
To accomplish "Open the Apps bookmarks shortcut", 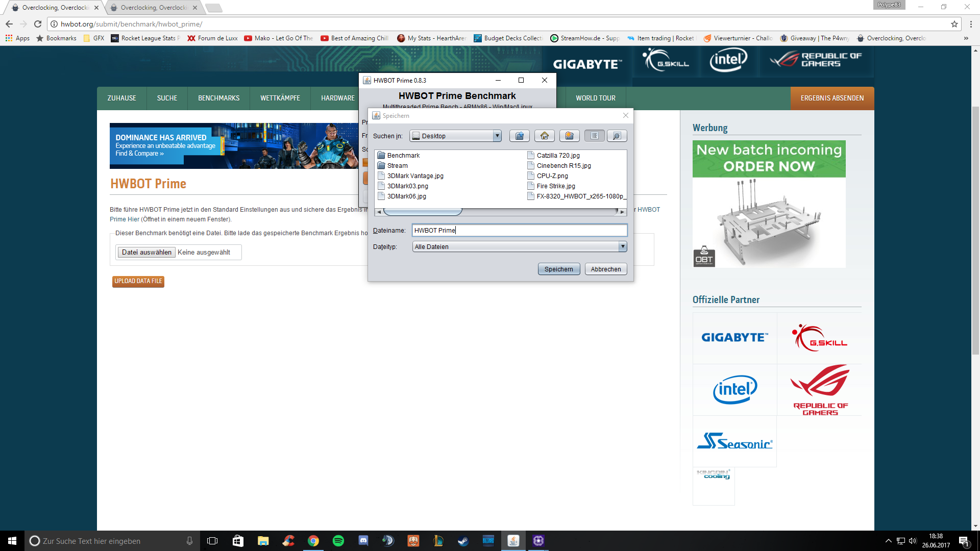I will pos(17,38).
